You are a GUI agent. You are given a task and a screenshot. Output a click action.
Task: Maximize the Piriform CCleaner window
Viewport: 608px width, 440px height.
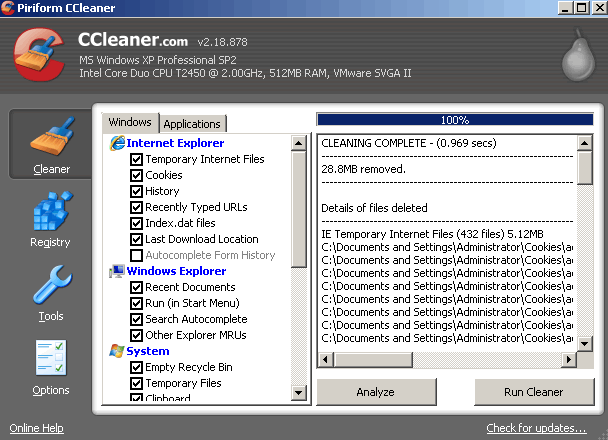582,8
